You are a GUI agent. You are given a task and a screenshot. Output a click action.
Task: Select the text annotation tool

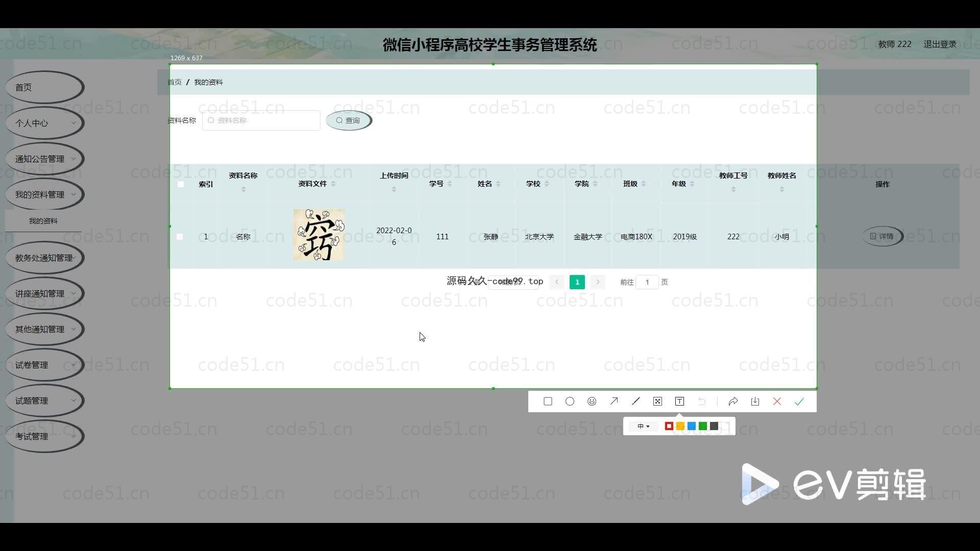click(679, 402)
